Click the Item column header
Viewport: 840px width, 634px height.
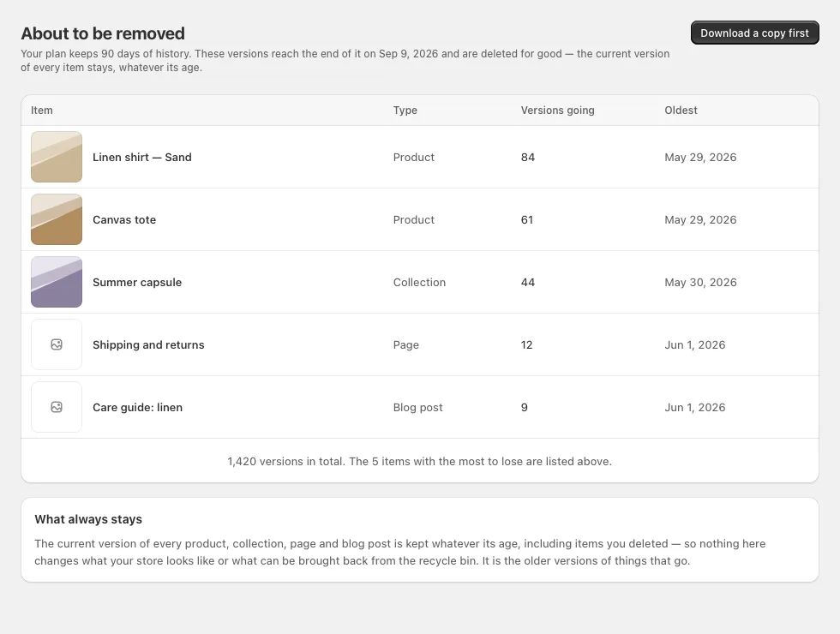coord(42,111)
